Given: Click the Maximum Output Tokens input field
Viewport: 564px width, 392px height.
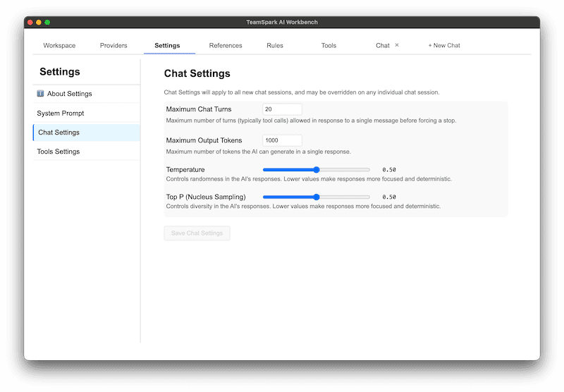Looking at the screenshot, I should pos(283,140).
